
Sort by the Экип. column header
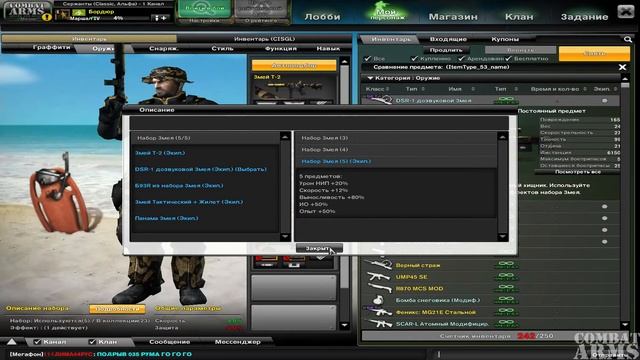(x=605, y=89)
